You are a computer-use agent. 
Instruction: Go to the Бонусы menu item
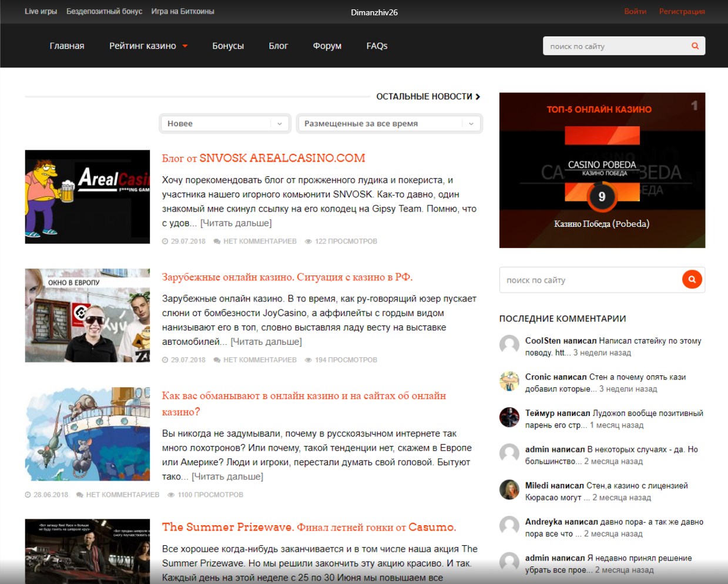(x=228, y=46)
